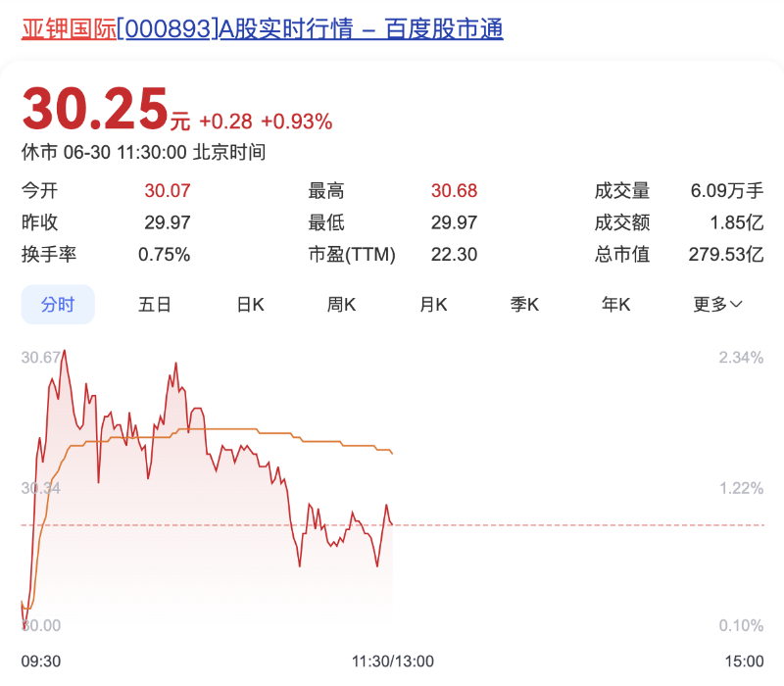The height and width of the screenshot is (686, 784).
Task: Switch to the 五日 chart tab
Action: pos(155,304)
